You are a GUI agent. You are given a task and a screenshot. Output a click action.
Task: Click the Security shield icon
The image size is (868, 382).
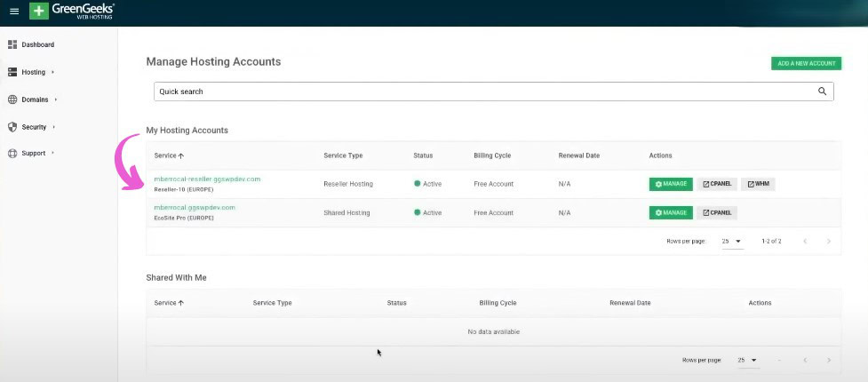[x=12, y=127]
